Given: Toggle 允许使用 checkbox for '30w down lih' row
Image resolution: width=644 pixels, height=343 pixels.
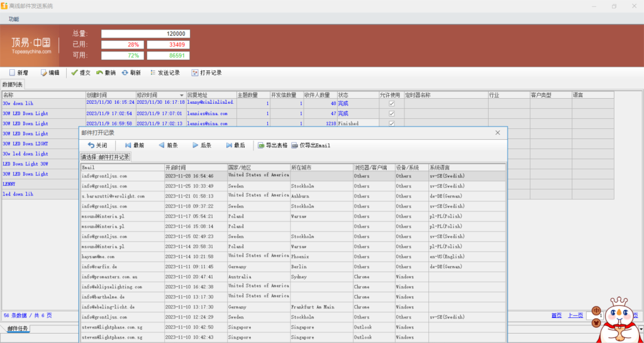Looking at the screenshot, I should click(x=391, y=103).
